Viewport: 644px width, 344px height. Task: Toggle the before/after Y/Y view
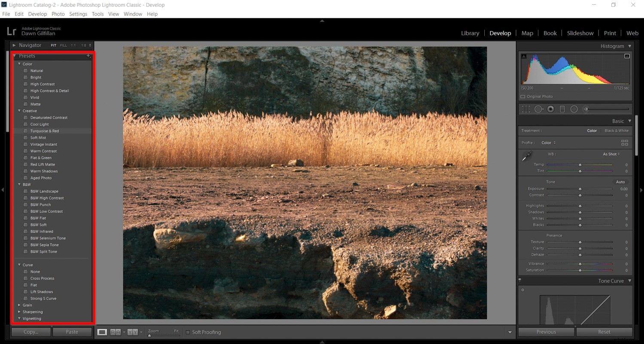(x=133, y=332)
